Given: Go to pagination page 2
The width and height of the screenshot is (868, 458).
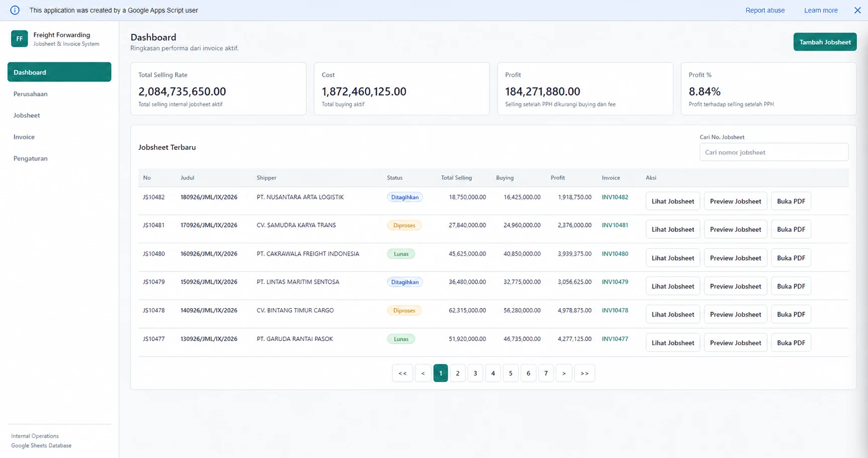Looking at the screenshot, I should click(457, 373).
